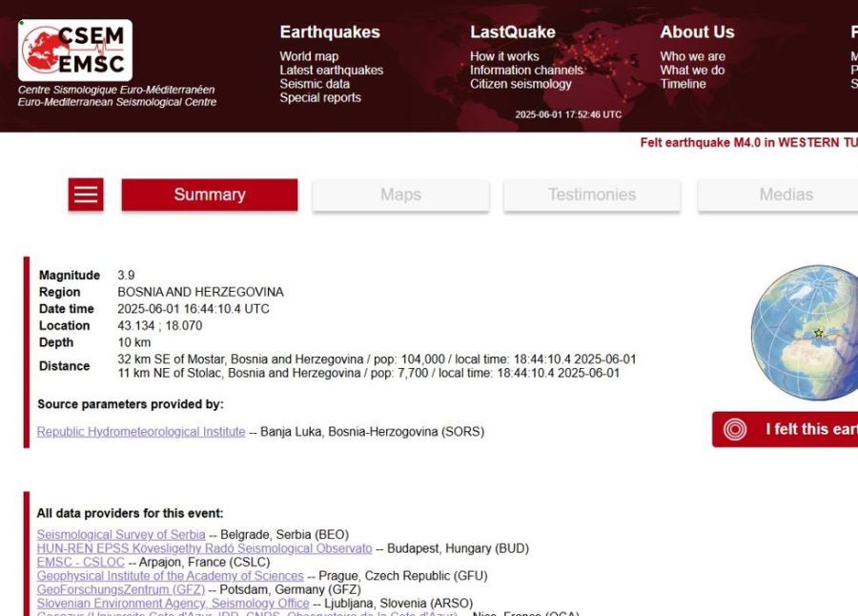This screenshot has height=616, width=858.
Task: Open Citizen seismology link
Action: click(x=521, y=84)
